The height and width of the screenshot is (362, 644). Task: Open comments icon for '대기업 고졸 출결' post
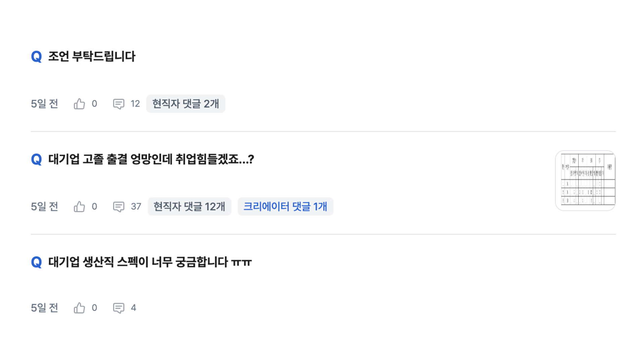(x=119, y=206)
